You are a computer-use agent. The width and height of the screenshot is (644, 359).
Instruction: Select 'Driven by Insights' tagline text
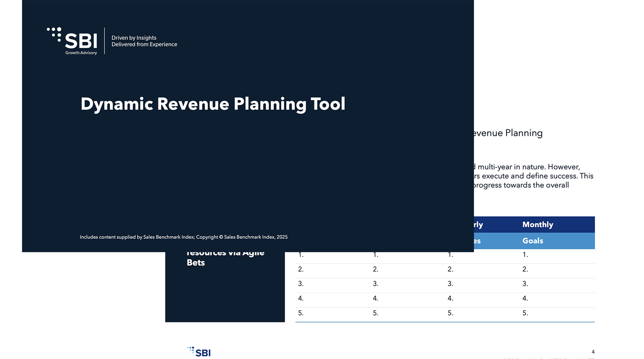point(134,38)
